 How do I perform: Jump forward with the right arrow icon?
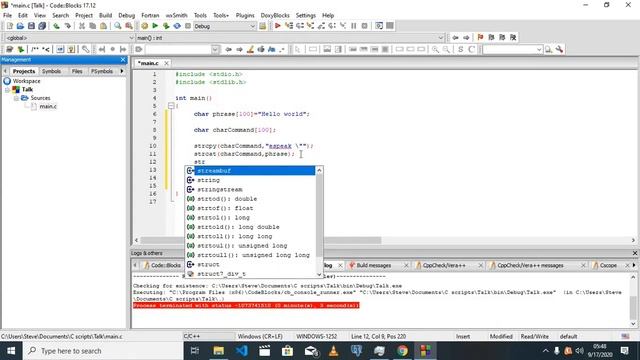click(466, 38)
